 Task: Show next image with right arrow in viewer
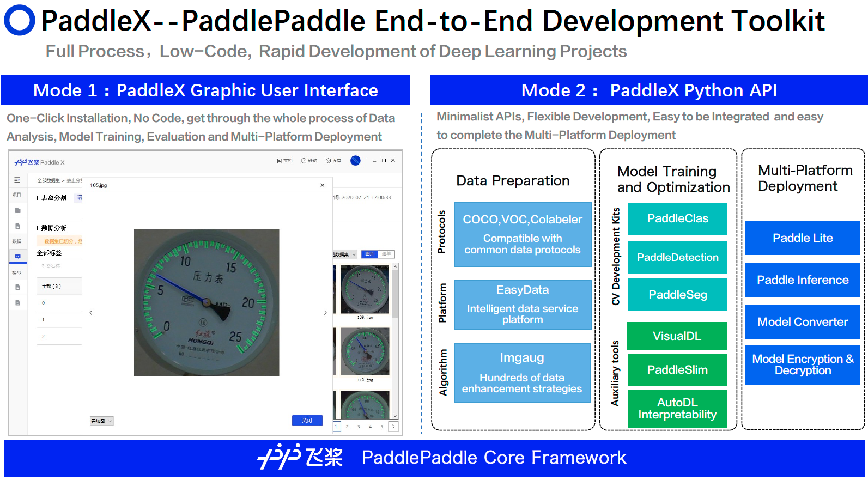click(x=325, y=313)
